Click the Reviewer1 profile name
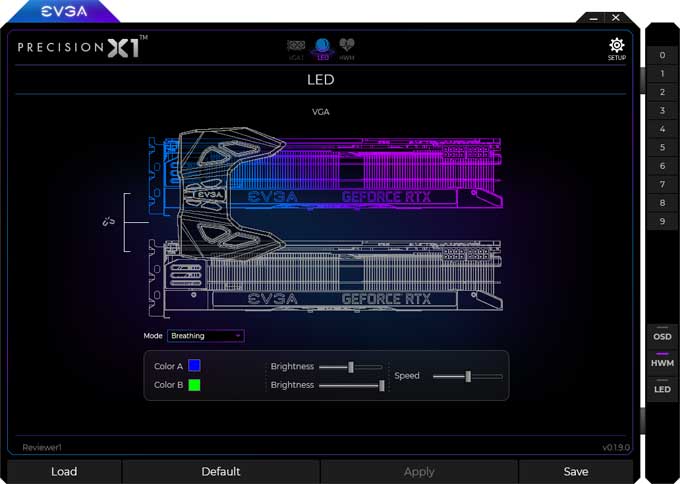Viewport: 680px width, 484px height. [x=42, y=447]
